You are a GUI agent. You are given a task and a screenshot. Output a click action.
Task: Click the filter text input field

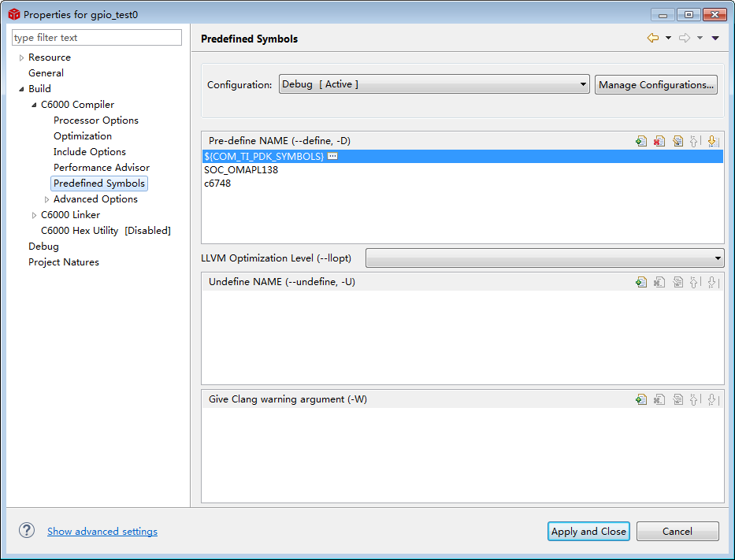tap(96, 38)
